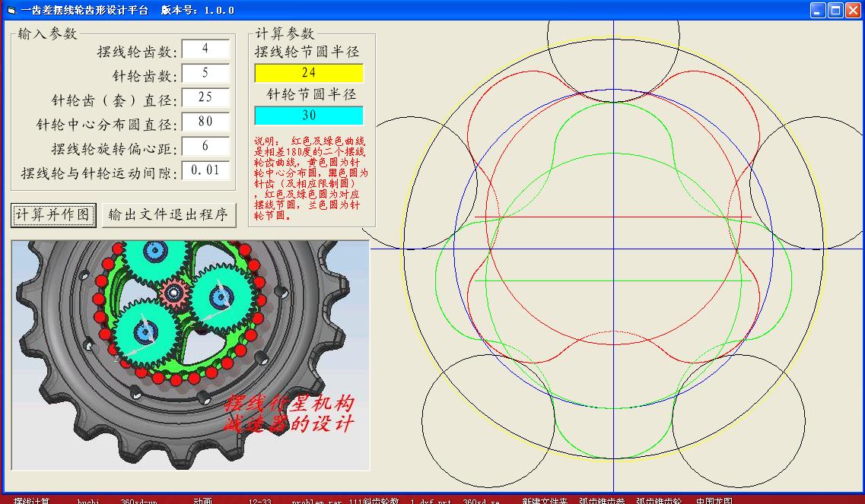Click the 摆线轮旋转偏心距 label
The image size is (865, 504).
[114, 150]
